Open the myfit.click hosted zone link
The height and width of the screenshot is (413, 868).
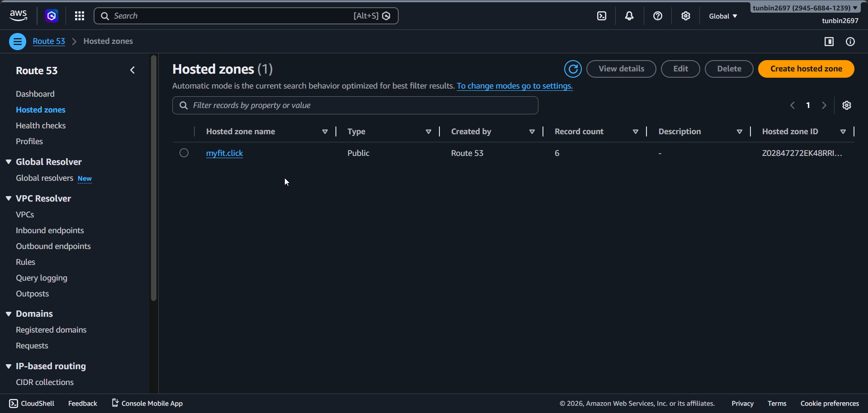pyautogui.click(x=224, y=153)
